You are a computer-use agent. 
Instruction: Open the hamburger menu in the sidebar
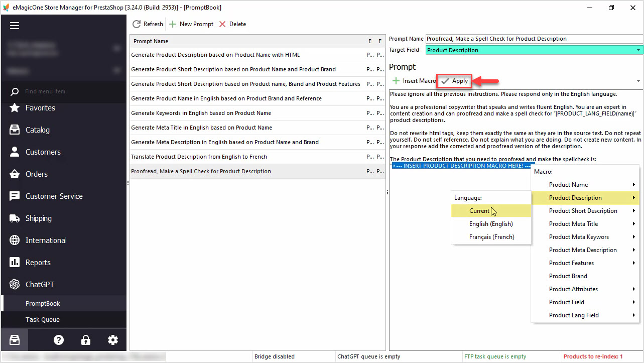tap(15, 26)
